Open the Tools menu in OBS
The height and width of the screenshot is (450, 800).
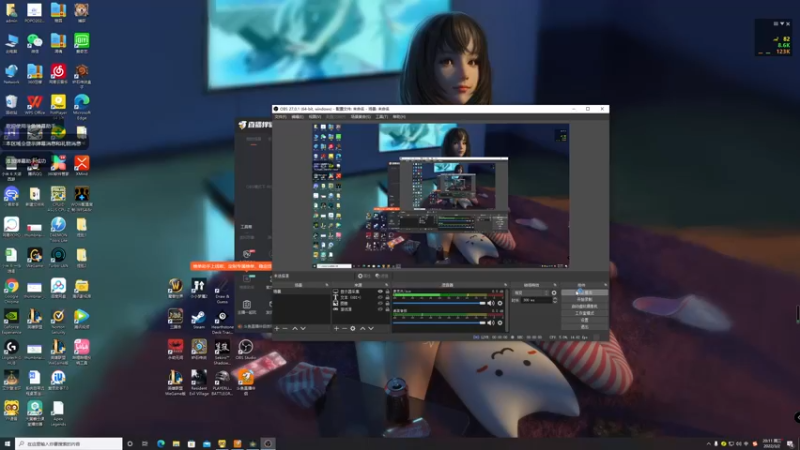click(x=382, y=117)
